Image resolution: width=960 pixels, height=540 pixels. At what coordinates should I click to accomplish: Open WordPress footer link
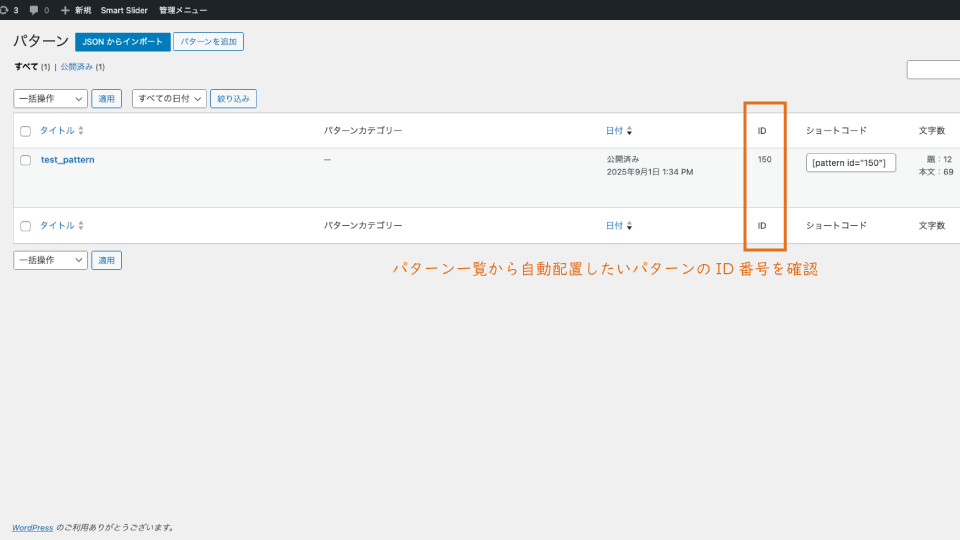pos(32,528)
